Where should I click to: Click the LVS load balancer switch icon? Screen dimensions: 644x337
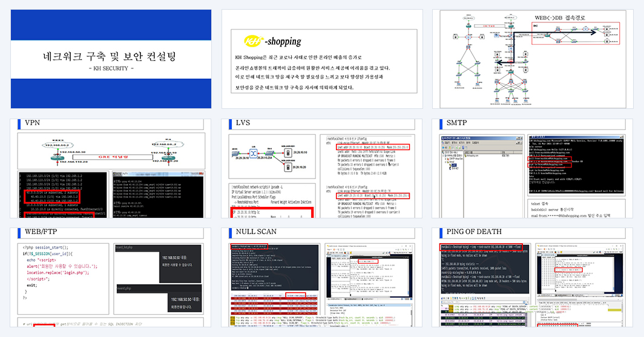[x=254, y=153]
